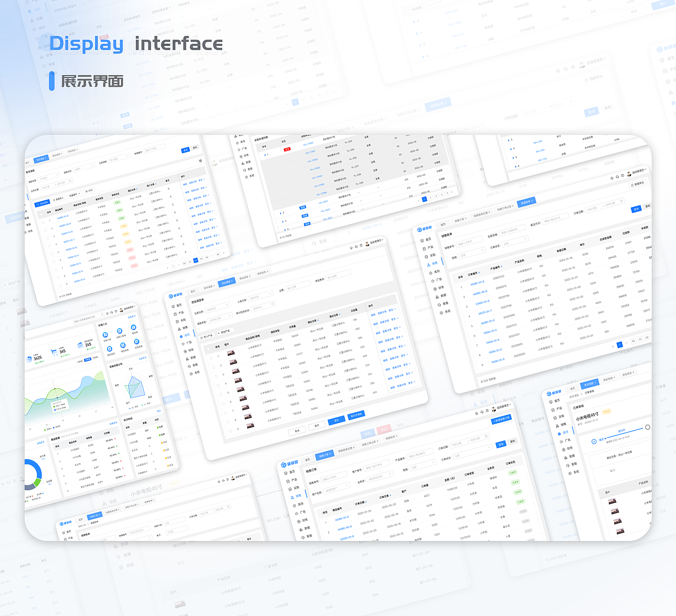Open 系统 icon in 销售账单 window sidebar
The width and height of the screenshot is (676, 616).
point(442,313)
